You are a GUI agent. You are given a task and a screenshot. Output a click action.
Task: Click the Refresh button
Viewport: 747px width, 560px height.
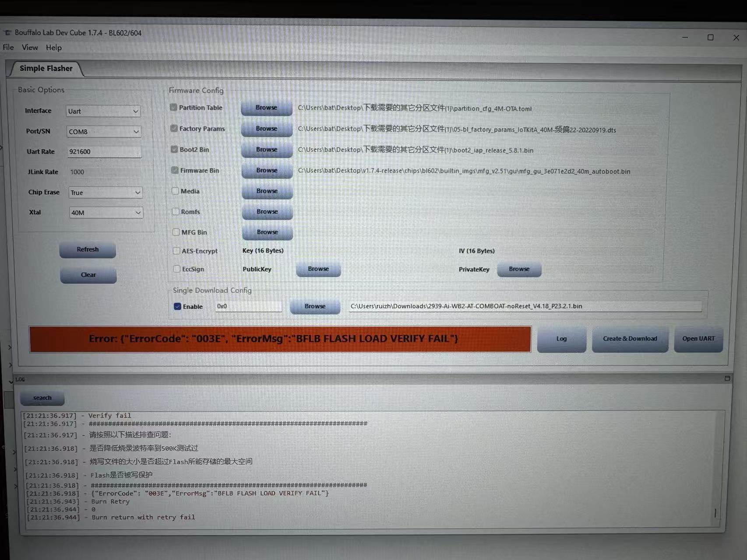(88, 250)
